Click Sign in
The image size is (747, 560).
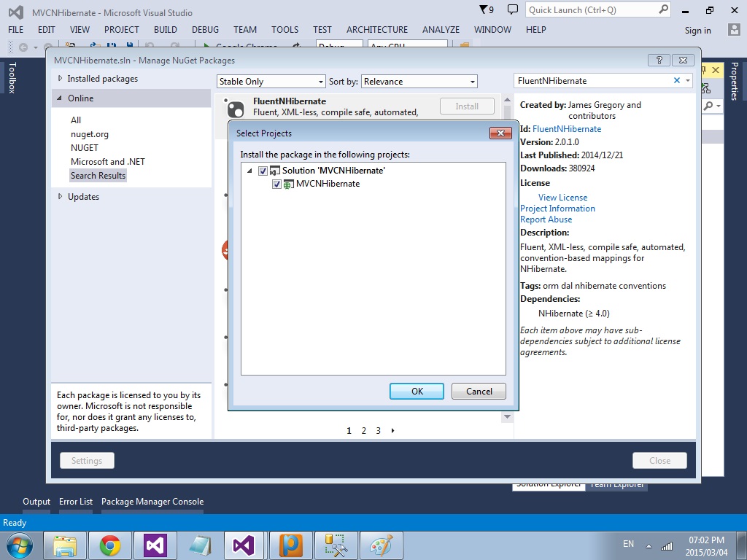point(697,31)
